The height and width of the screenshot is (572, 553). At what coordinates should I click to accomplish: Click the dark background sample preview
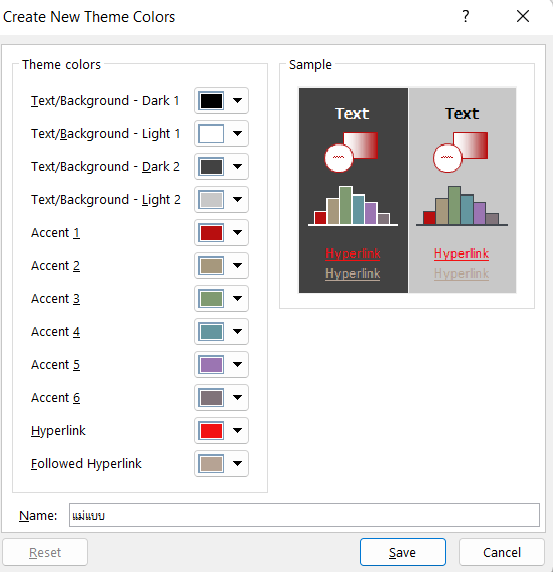click(x=353, y=190)
